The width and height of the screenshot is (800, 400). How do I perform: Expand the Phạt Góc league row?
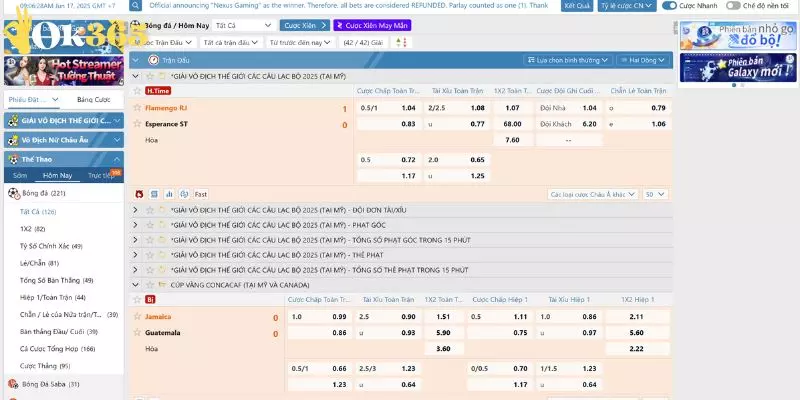136,225
